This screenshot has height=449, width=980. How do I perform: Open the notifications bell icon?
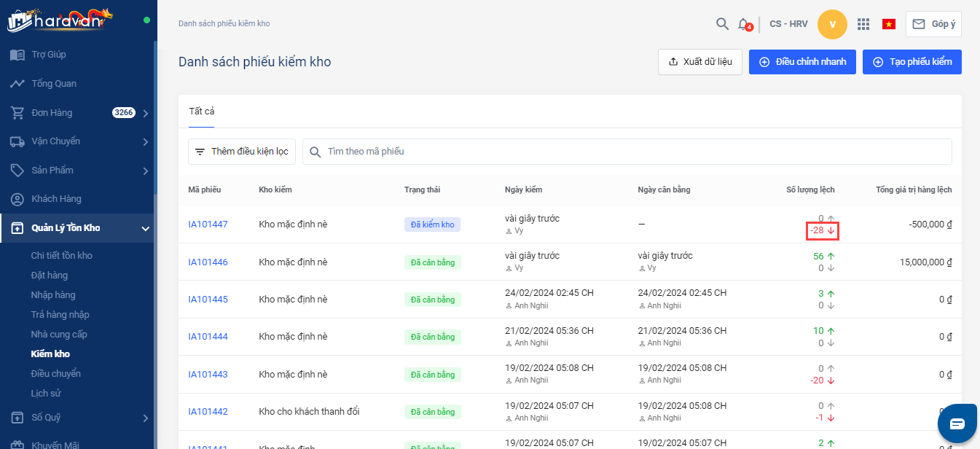[743, 24]
